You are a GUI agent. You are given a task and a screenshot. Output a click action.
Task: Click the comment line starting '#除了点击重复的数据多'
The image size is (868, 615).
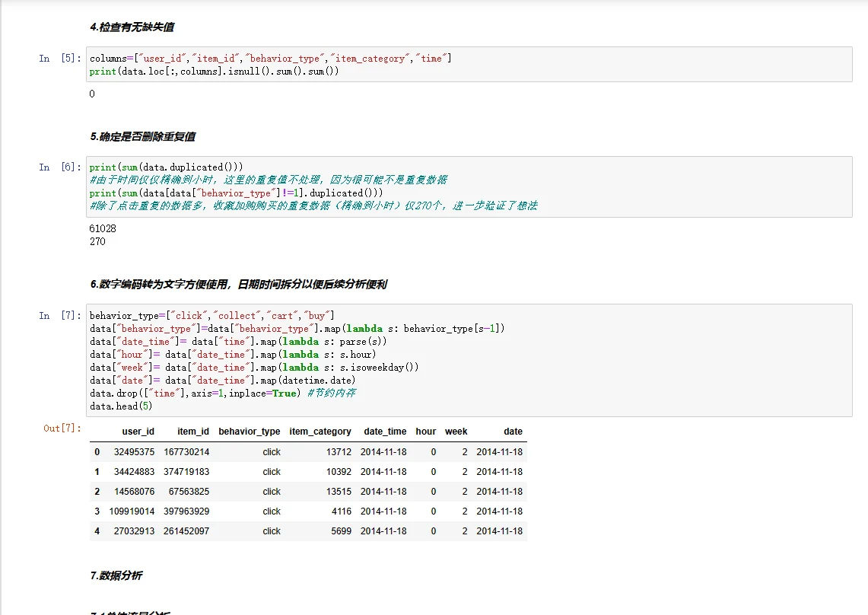[x=313, y=206]
